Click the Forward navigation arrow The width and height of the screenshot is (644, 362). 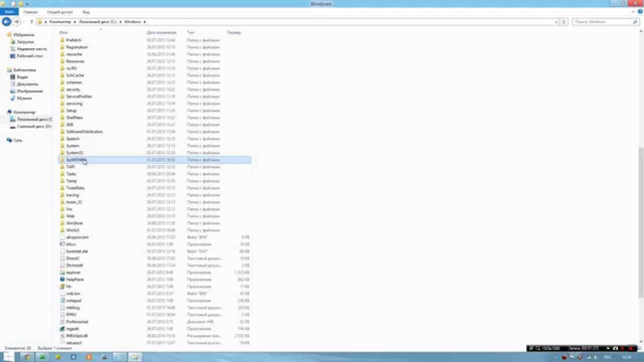pyautogui.click(x=16, y=22)
